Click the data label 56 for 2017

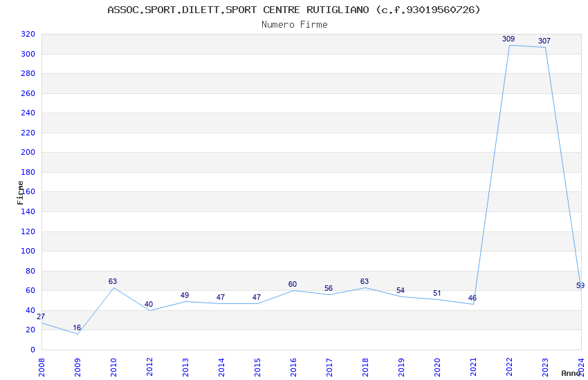coord(329,288)
